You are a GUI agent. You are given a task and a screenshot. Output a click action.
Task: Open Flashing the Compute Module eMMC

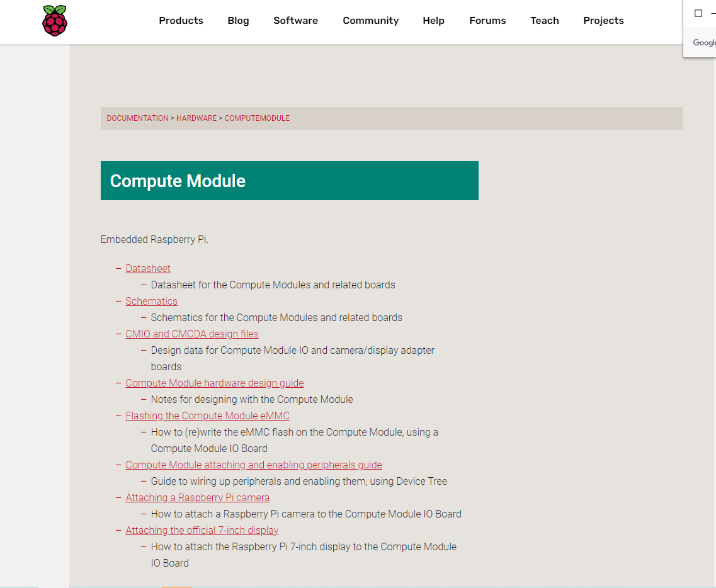[x=207, y=416]
